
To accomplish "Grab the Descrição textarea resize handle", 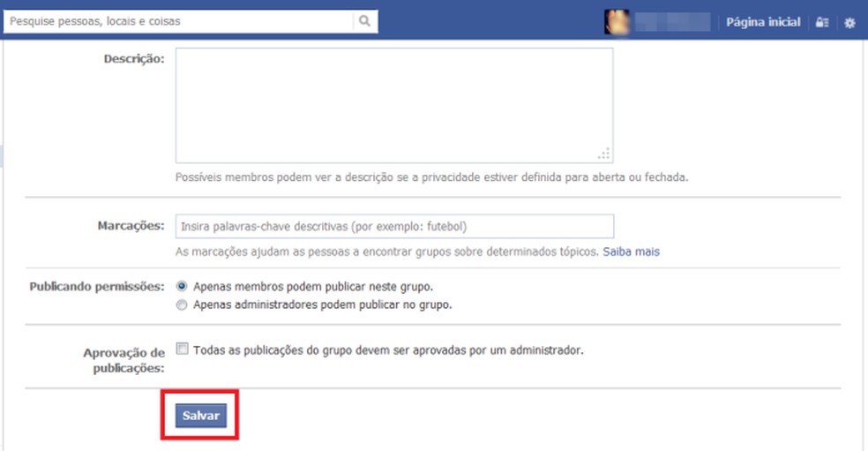I will point(604,154).
